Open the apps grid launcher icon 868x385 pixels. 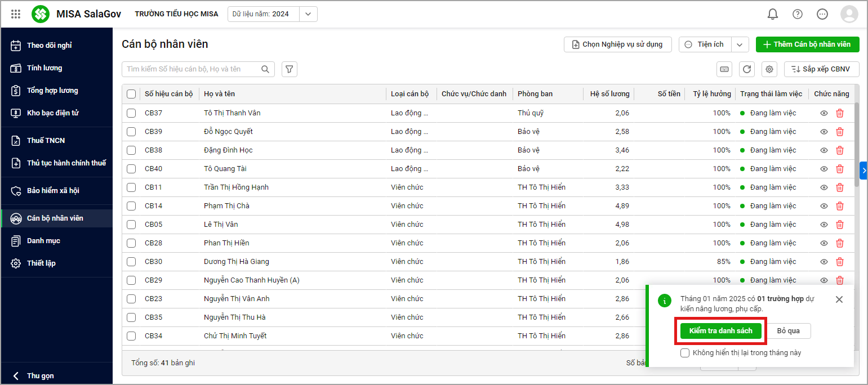click(x=16, y=14)
